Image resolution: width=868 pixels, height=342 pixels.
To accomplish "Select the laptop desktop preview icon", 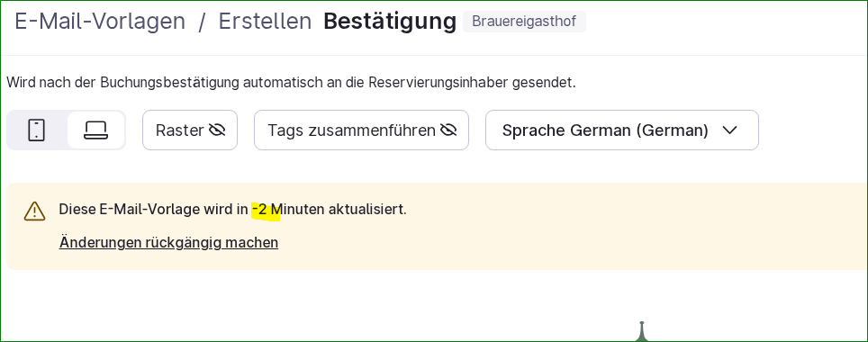I will [95, 130].
